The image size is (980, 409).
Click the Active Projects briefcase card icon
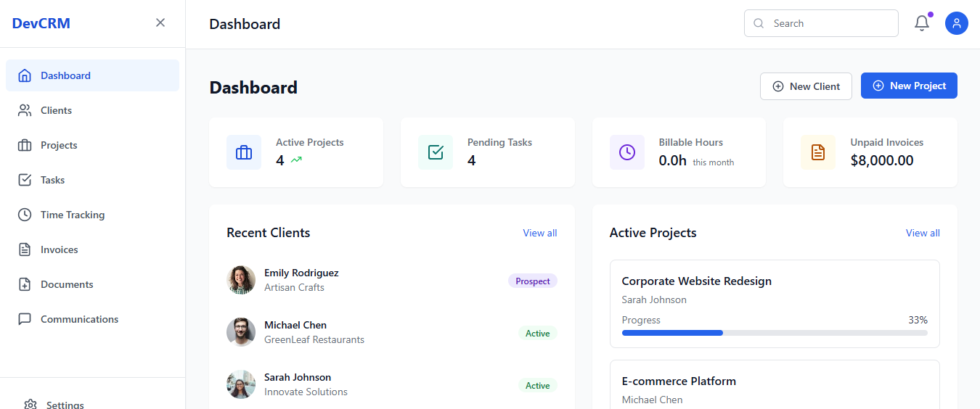[x=244, y=152]
